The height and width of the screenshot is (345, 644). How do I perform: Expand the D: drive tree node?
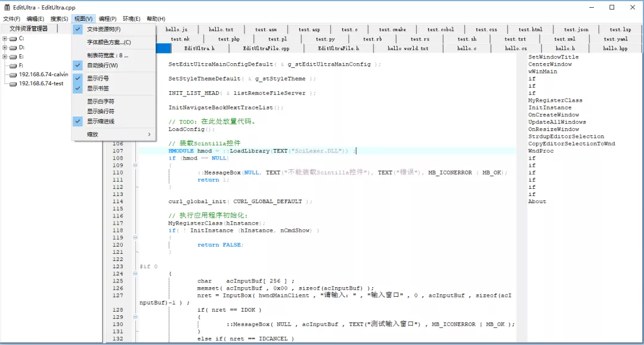tap(5, 48)
